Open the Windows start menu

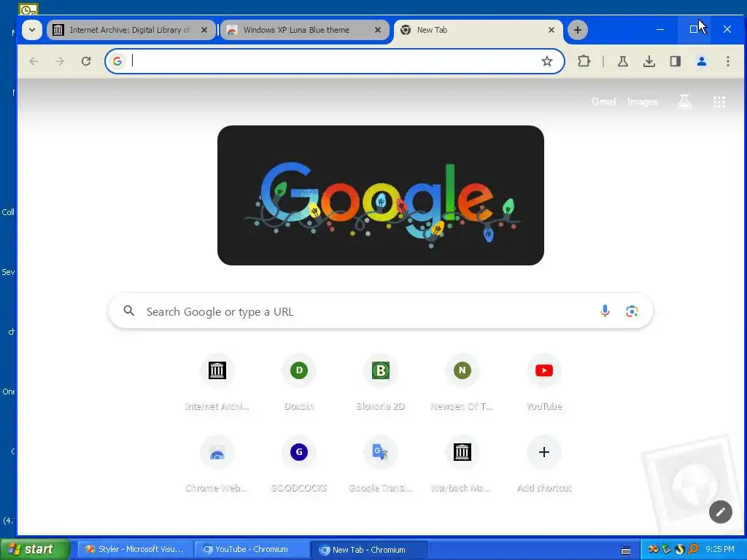[x=34, y=549]
